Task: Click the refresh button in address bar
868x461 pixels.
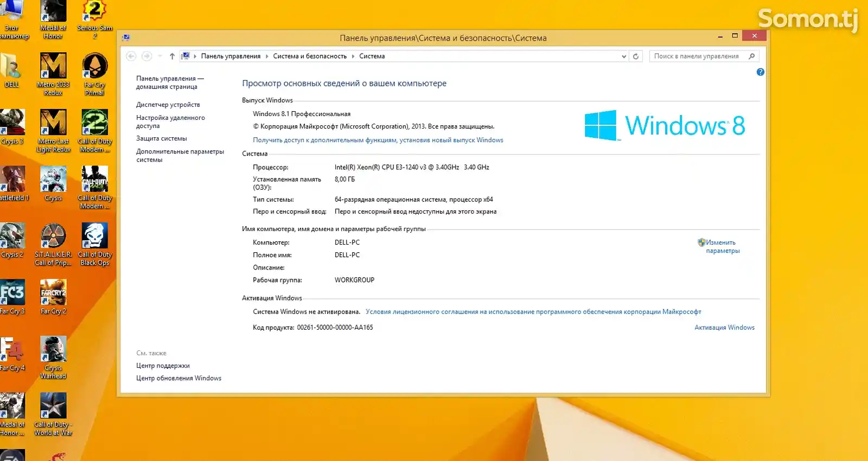Action: (x=636, y=56)
